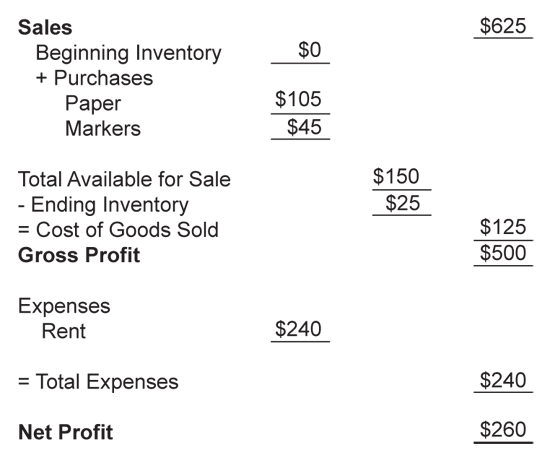Select the Net Profit amount $260
550x463 pixels.
coord(503,430)
